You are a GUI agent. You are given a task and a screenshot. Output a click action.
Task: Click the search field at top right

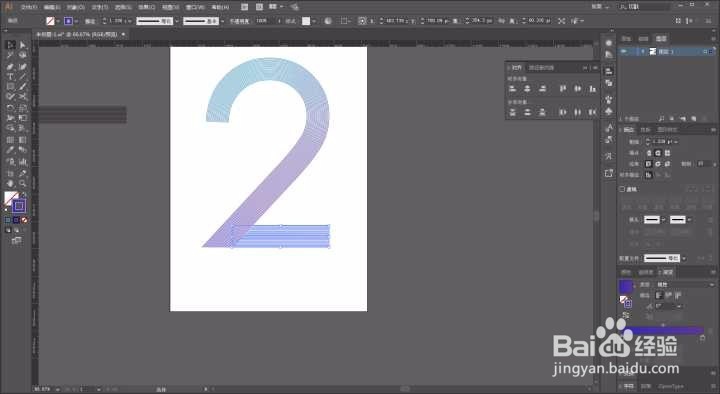(x=643, y=7)
